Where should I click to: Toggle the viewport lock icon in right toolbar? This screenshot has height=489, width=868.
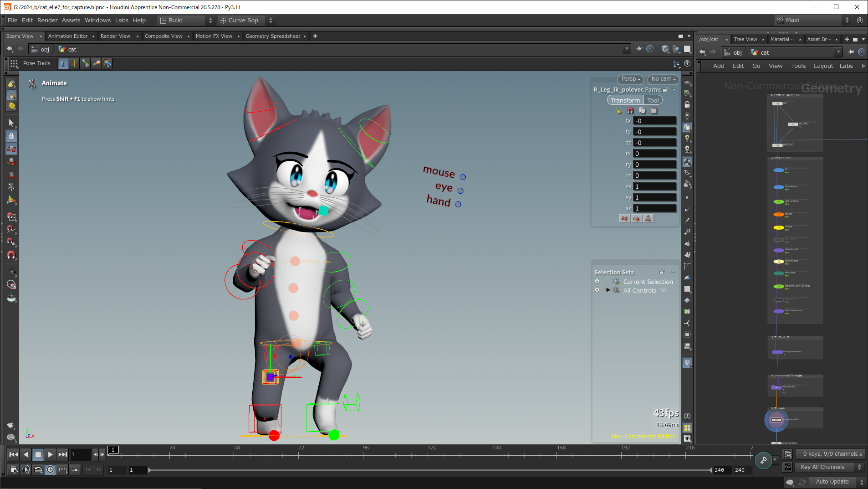tap(687, 104)
